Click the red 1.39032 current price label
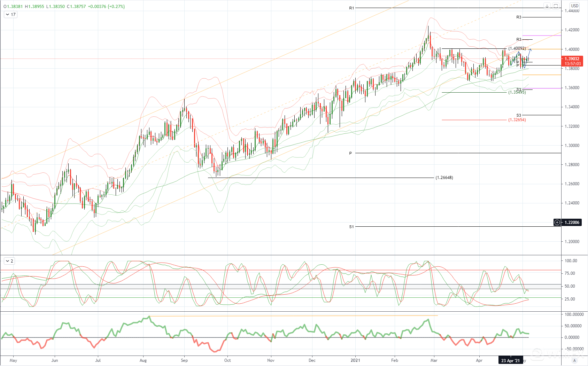 pos(572,61)
